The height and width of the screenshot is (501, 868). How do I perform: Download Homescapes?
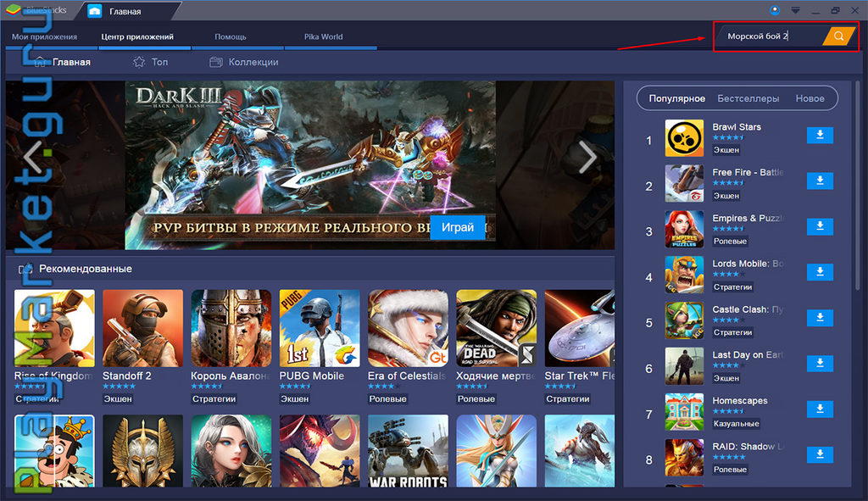point(820,409)
